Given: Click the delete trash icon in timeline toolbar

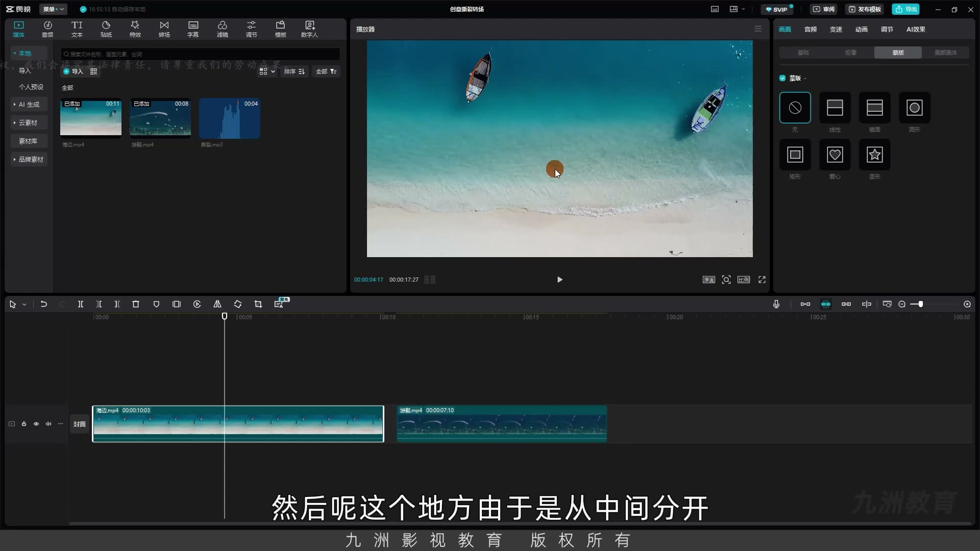Looking at the screenshot, I should coord(136,304).
